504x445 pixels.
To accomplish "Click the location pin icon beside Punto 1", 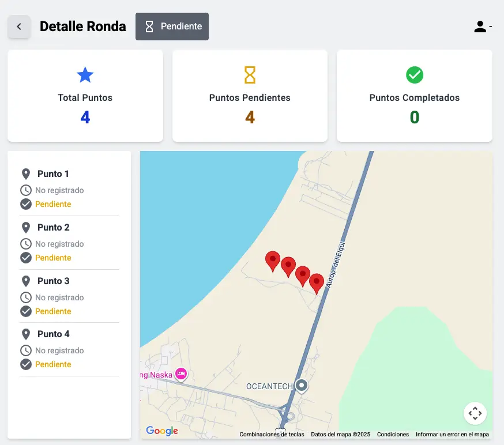I will 26,174.
